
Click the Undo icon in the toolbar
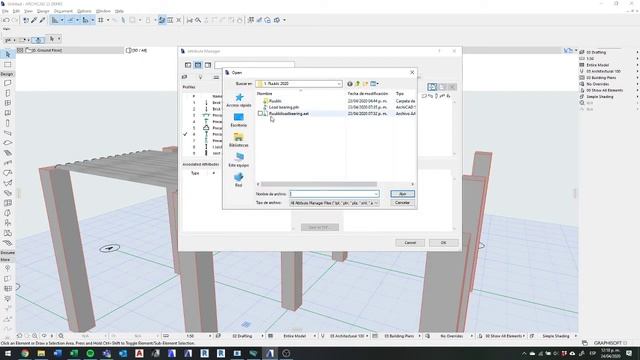click(6, 20)
